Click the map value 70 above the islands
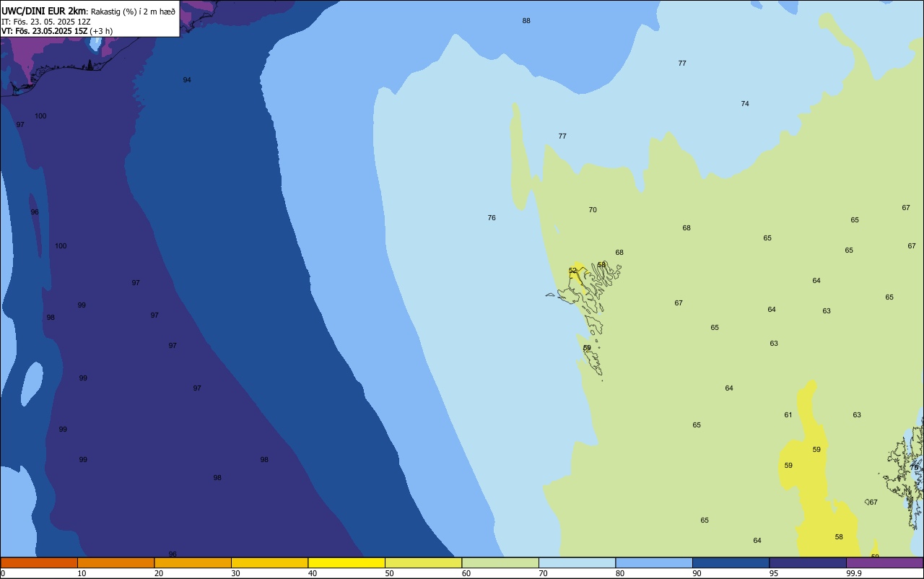 point(593,210)
